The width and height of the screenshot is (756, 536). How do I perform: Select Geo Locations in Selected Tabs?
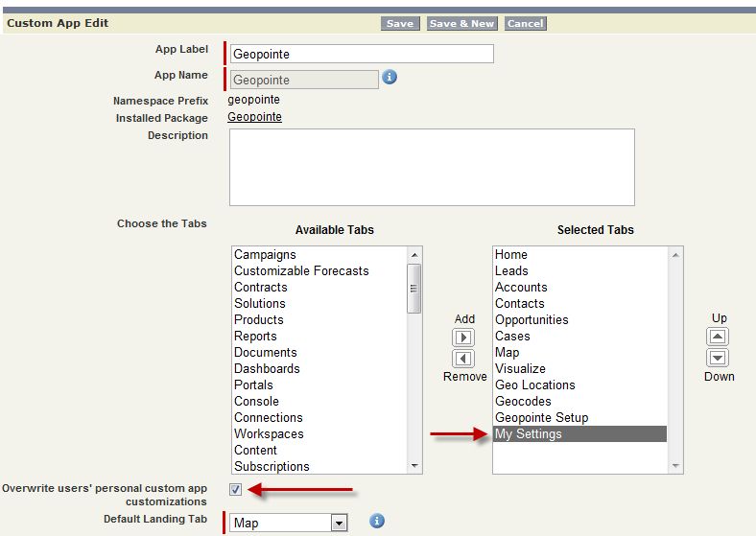coord(580,385)
